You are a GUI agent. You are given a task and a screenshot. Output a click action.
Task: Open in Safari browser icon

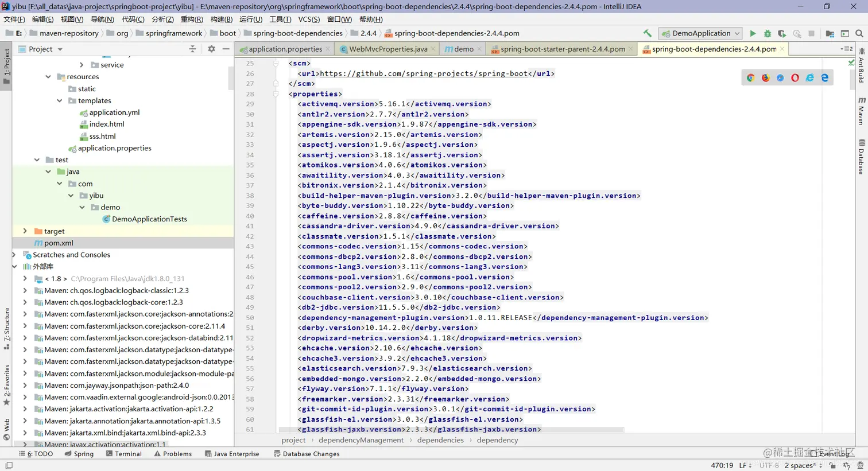[780, 77]
